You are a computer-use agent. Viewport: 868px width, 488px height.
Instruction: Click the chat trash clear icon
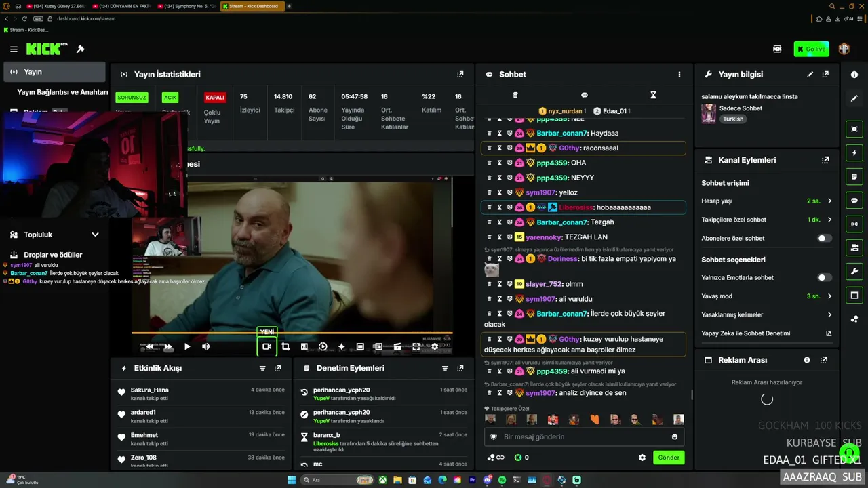click(515, 95)
